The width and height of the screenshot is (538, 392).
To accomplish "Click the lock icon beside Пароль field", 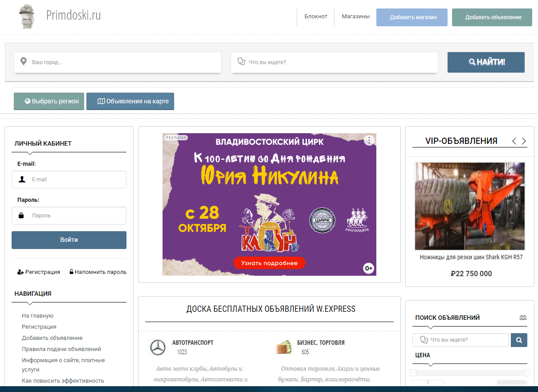I will (21, 216).
